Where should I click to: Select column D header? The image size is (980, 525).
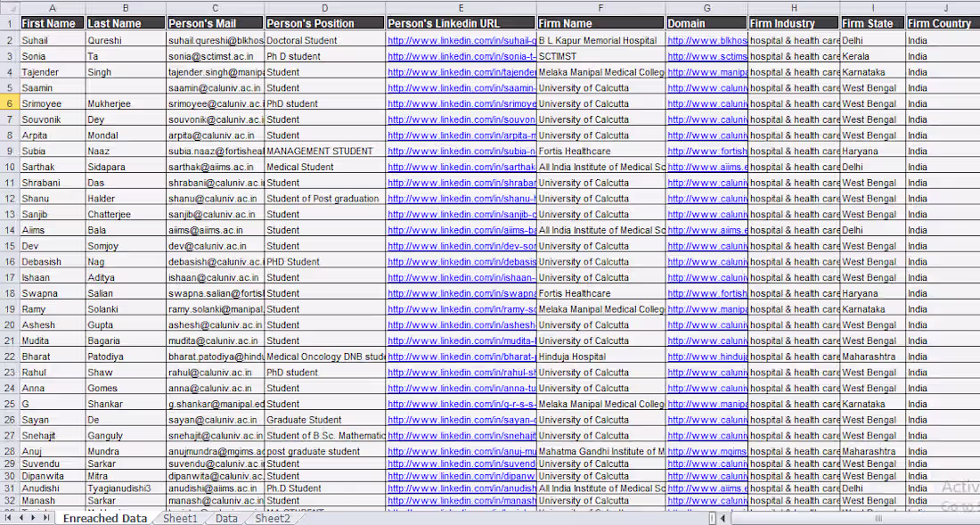coord(325,7)
